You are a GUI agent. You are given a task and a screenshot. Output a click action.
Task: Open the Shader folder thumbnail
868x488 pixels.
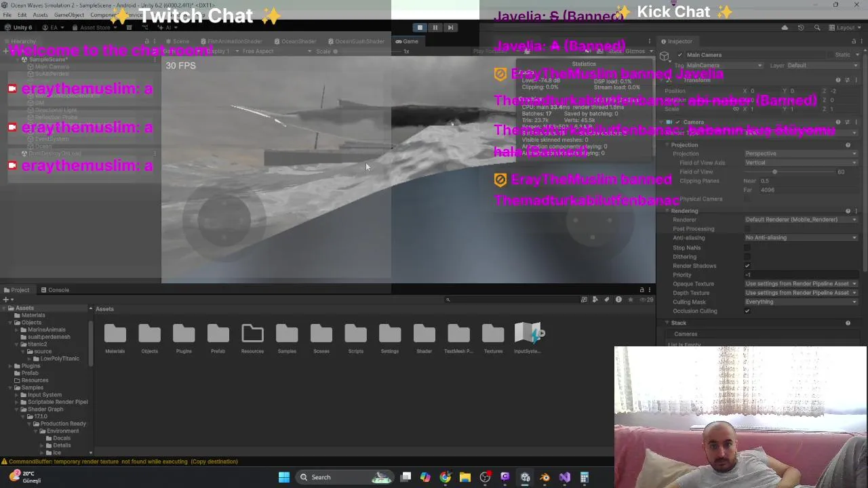click(x=424, y=333)
